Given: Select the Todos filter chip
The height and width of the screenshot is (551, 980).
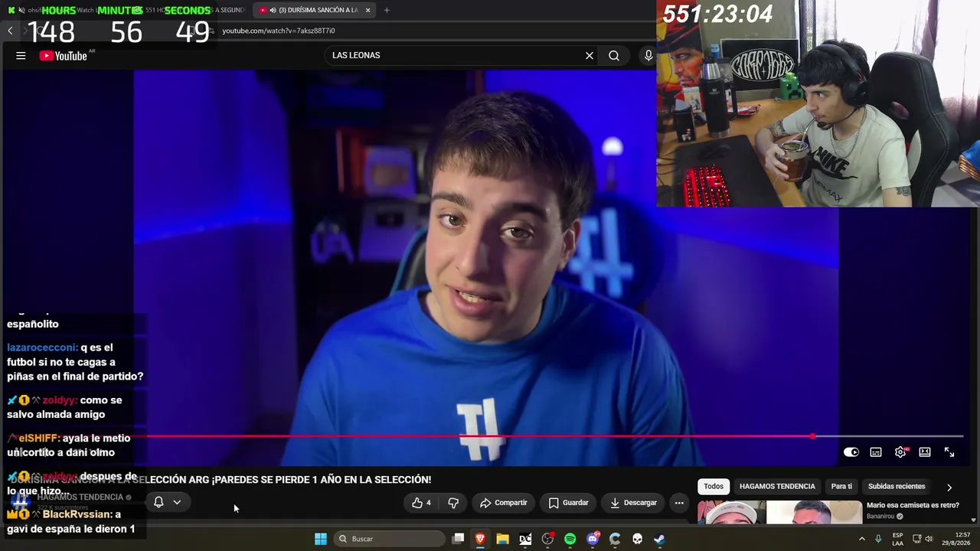Looking at the screenshot, I should coord(714,486).
